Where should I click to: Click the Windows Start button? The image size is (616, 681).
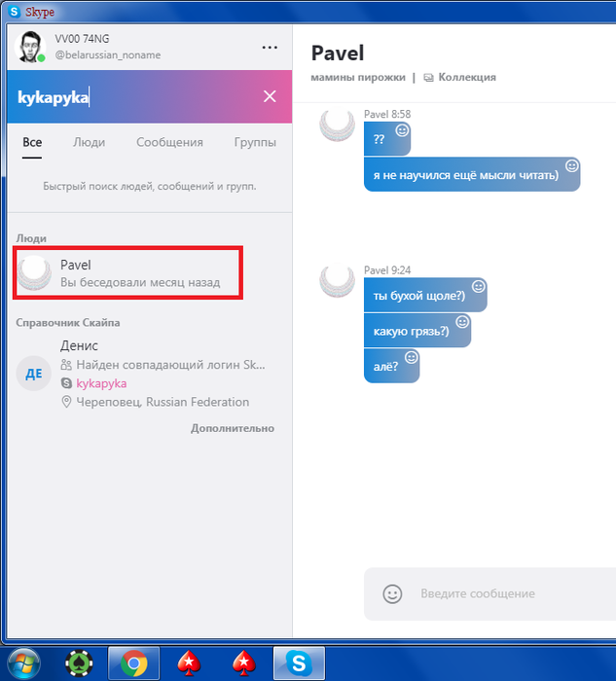coord(24,663)
